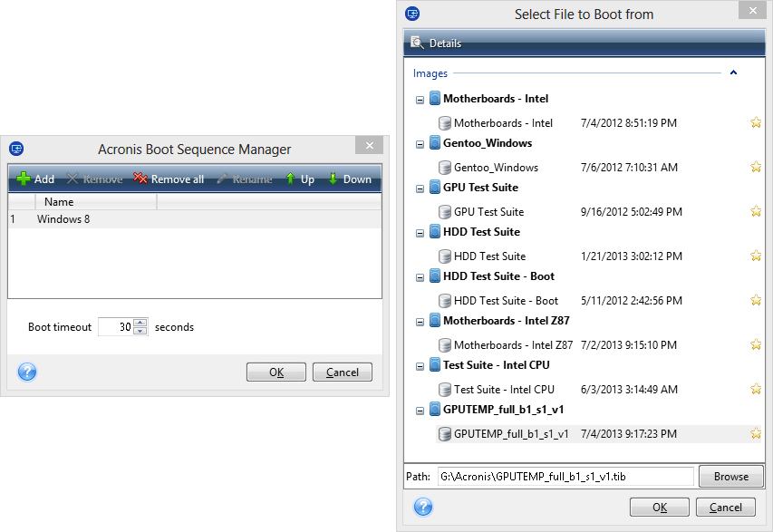Image resolution: width=773 pixels, height=532 pixels.
Task: Star the Motherboards - Intel Z87 image
Action: (756, 344)
